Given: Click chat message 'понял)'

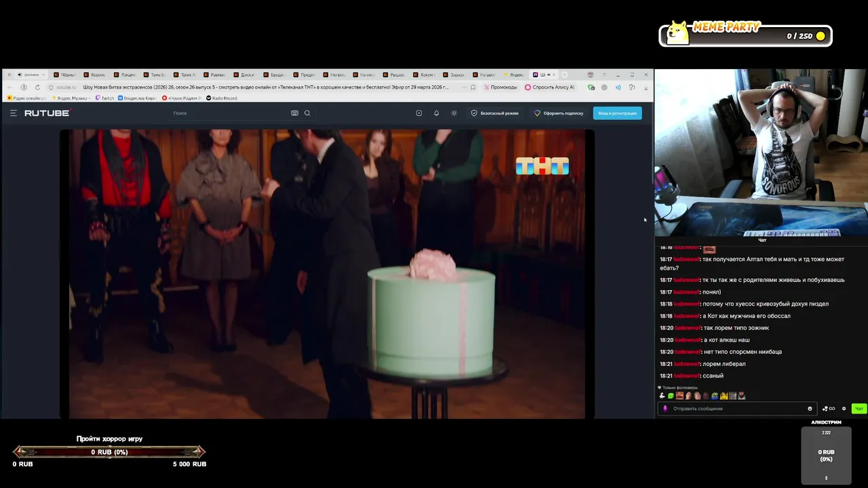Looking at the screenshot, I should point(711,292).
